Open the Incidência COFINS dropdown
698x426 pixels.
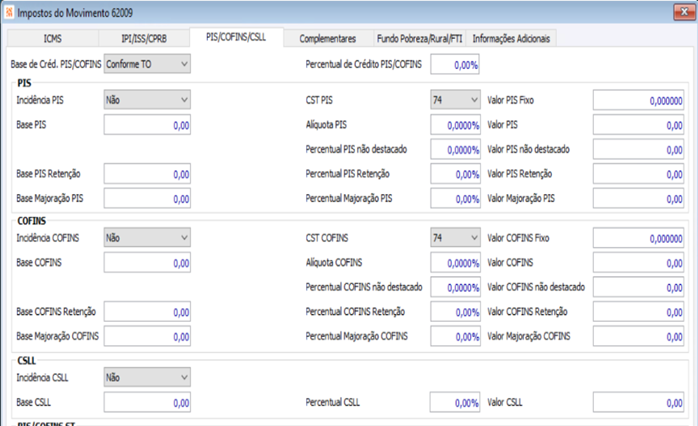point(147,238)
